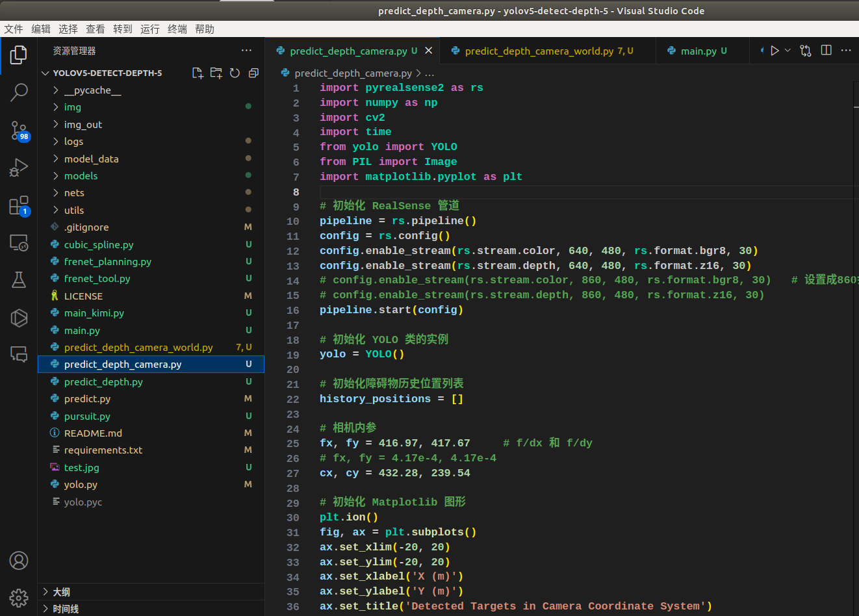This screenshot has height=616, width=859.
Task: Expand the 时间线 timeline section
Action: coord(151,609)
